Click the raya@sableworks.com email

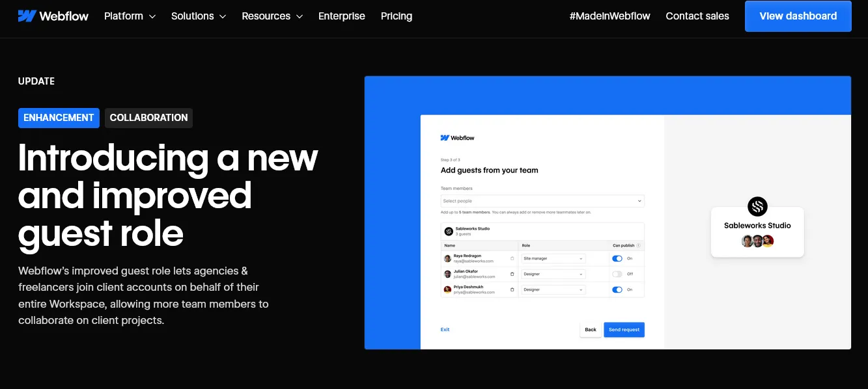click(474, 261)
